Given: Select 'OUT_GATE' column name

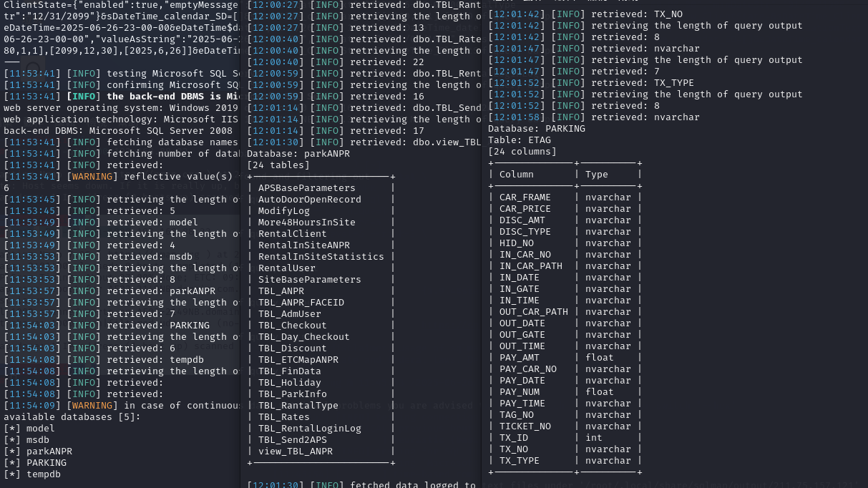Looking at the screenshot, I should point(522,335).
